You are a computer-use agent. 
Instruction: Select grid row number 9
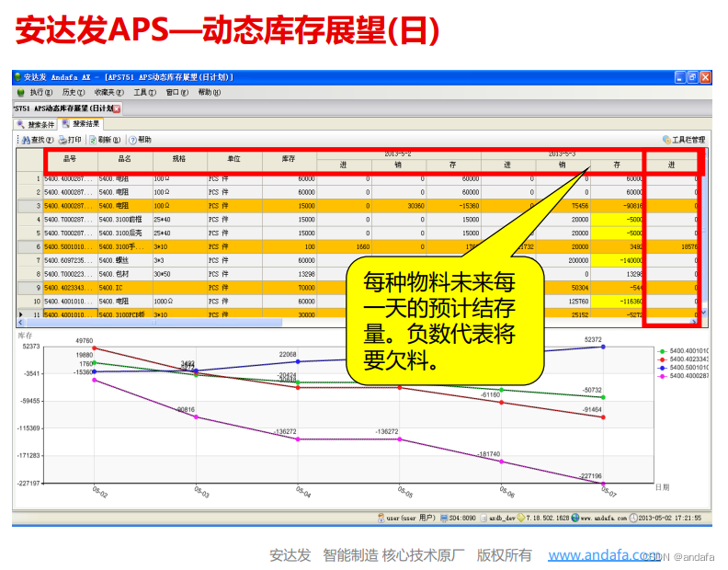coord(30,288)
